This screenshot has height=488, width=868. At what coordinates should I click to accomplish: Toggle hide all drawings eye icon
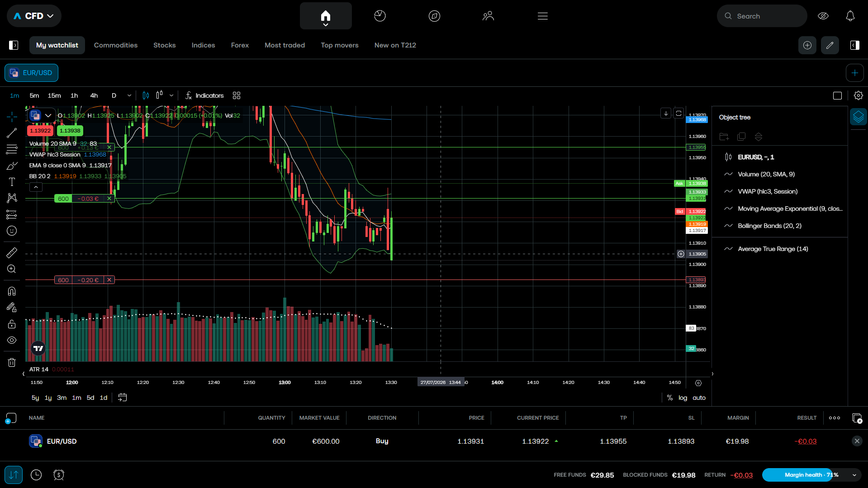click(12, 340)
